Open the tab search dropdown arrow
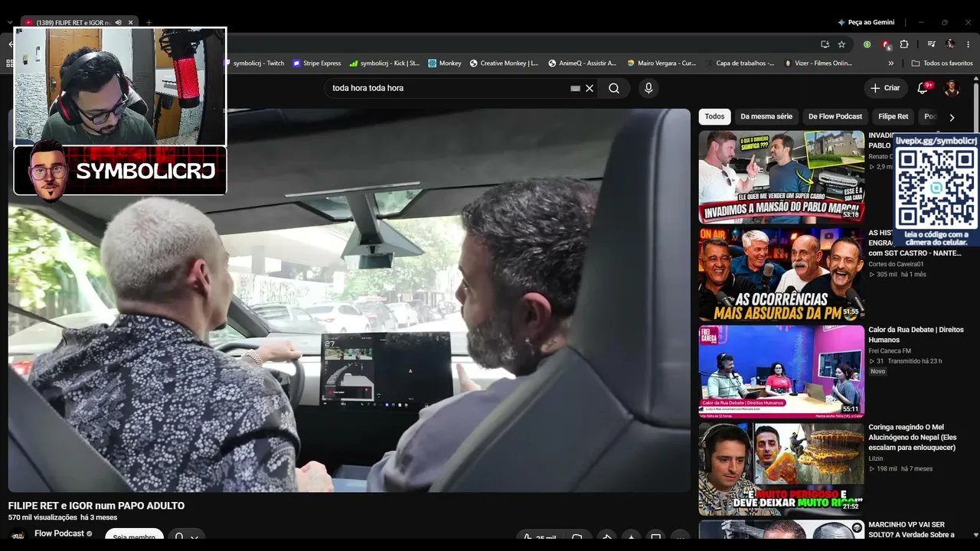Screen dimensions: 980x551 click(10, 22)
